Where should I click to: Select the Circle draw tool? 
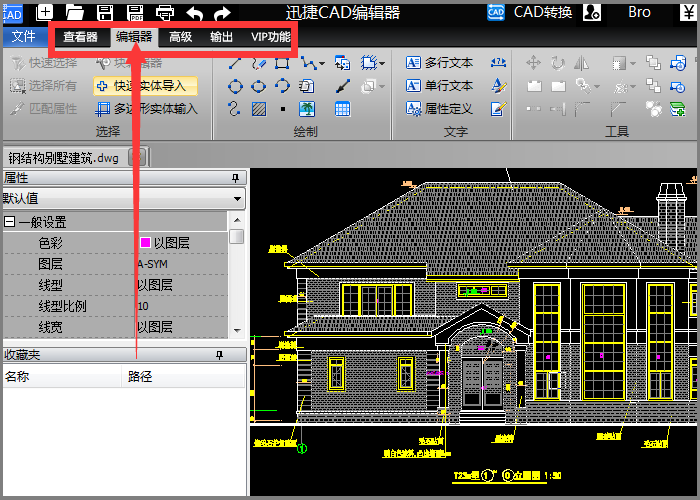235,86
